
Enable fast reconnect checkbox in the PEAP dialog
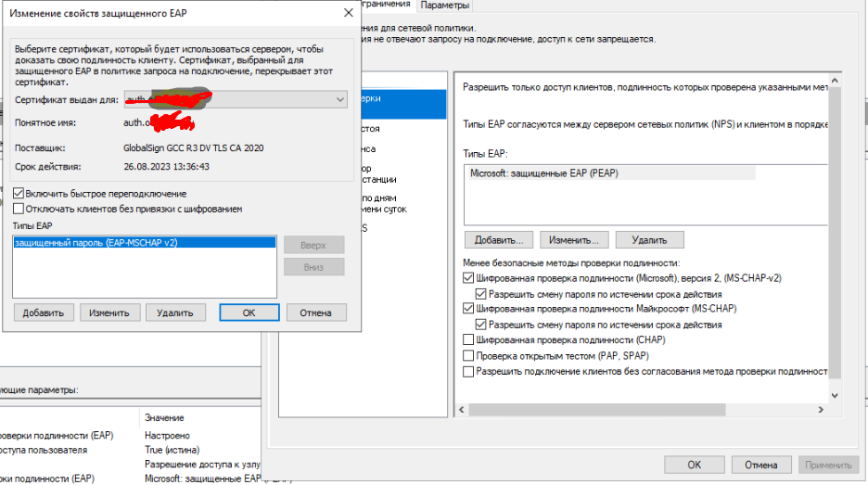tap(19, 193)
